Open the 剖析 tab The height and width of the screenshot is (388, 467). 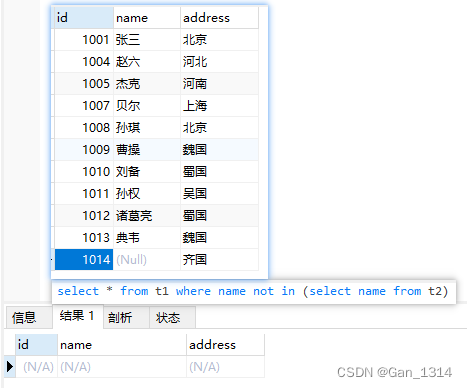[126, 317]
